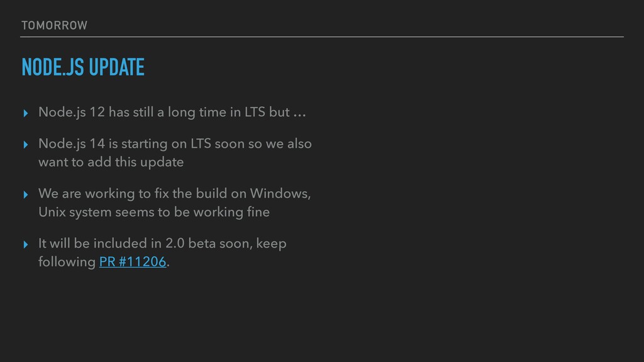
Task: Click the blue arrow beside Node.js 14 bullet
Action: click(26, 145)
